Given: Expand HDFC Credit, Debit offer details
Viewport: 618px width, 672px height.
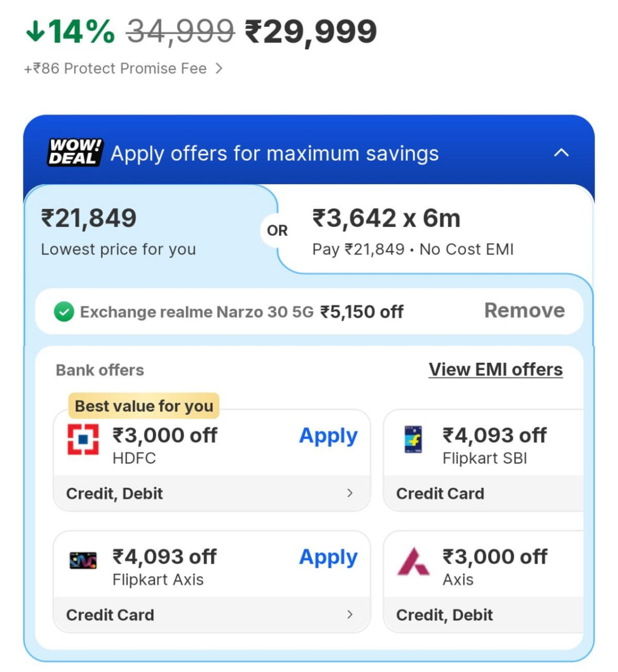Looking at the screenshot, I should [350, 493].
